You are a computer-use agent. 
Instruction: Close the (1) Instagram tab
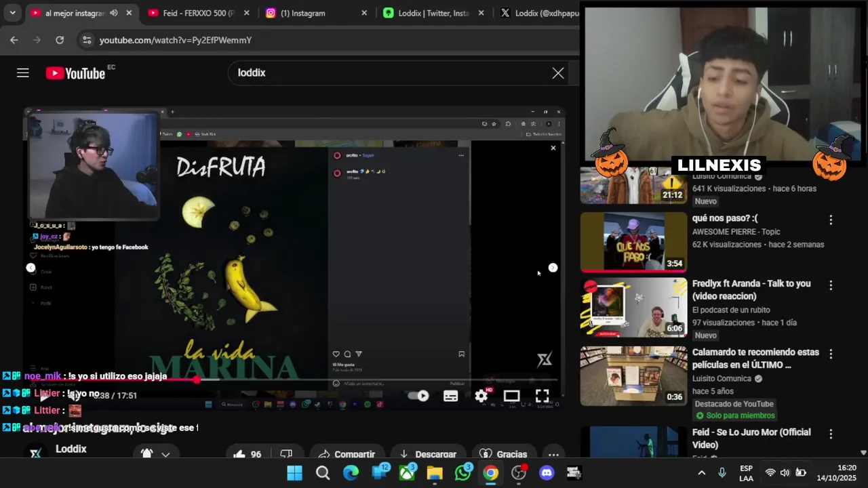[x=364, y=13]
